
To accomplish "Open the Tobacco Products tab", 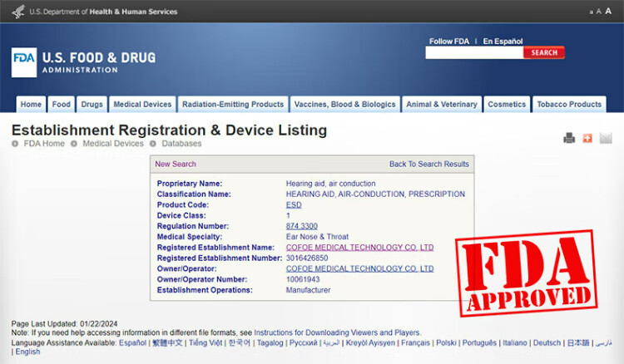I will pos(569,105).
